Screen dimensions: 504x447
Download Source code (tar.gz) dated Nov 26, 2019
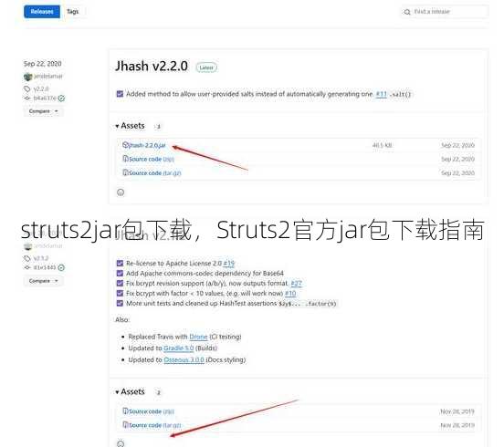point(155,425)
